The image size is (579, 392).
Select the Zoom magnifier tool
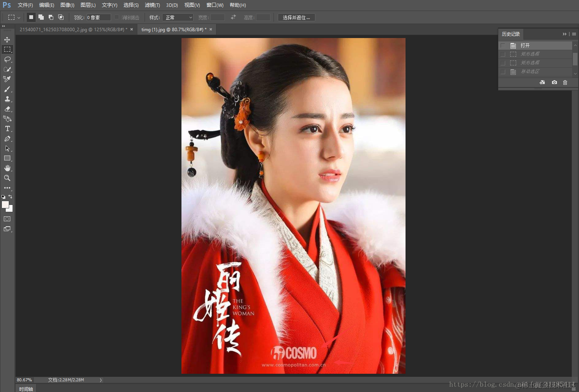(x=7, y=178)
